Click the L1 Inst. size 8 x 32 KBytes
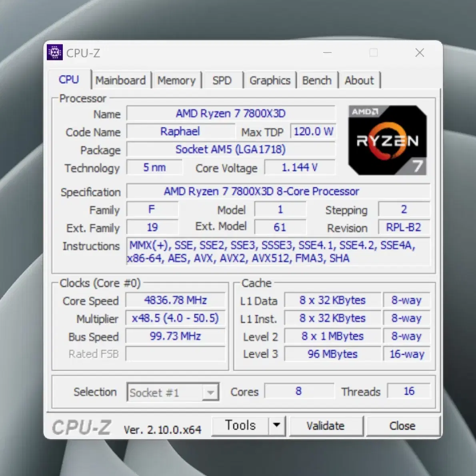 pos(332,318)
